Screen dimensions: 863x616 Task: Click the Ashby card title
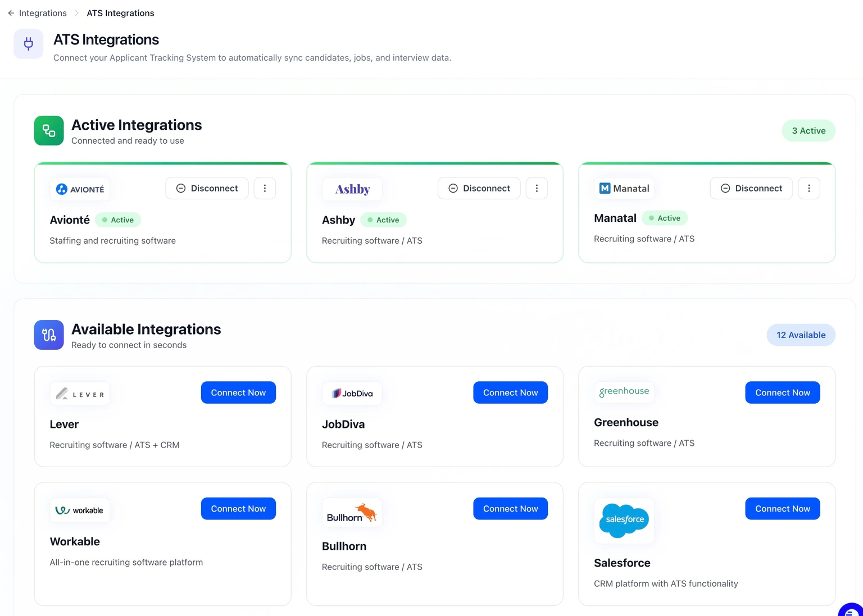tap(338, 220)
